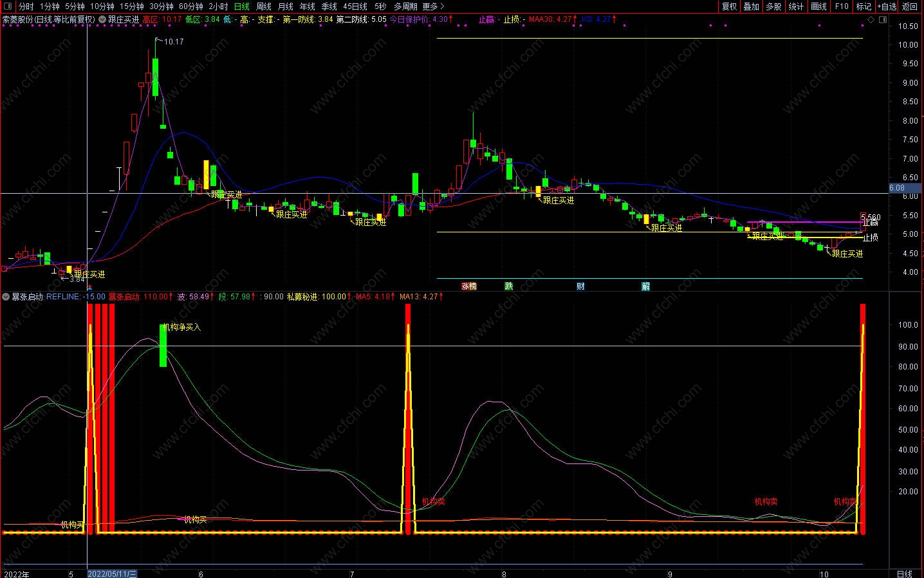
Task: Click the MAA30: 4.27 readout
Action: [550, 19]
